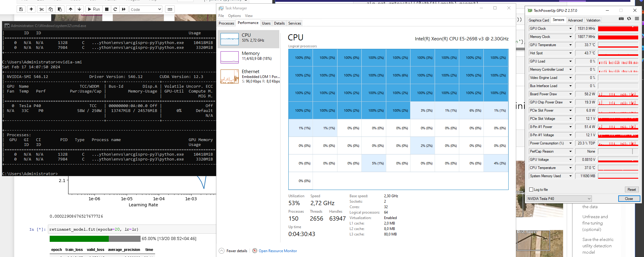The height and width of the screenshot is (257, 644).
Task: Open the CPU Temperature sensor dropdown
Action: pyautogui.click(x=570, y=168)
